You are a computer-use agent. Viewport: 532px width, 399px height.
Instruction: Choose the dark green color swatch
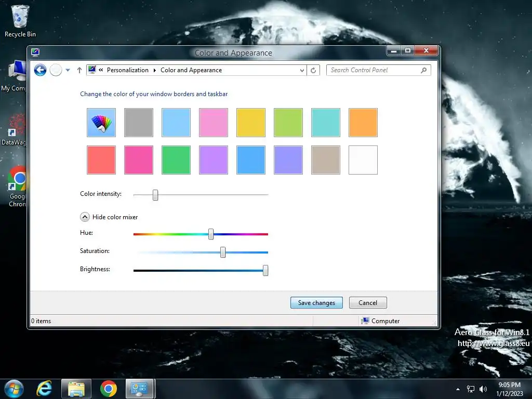click(x=176, y=160)
